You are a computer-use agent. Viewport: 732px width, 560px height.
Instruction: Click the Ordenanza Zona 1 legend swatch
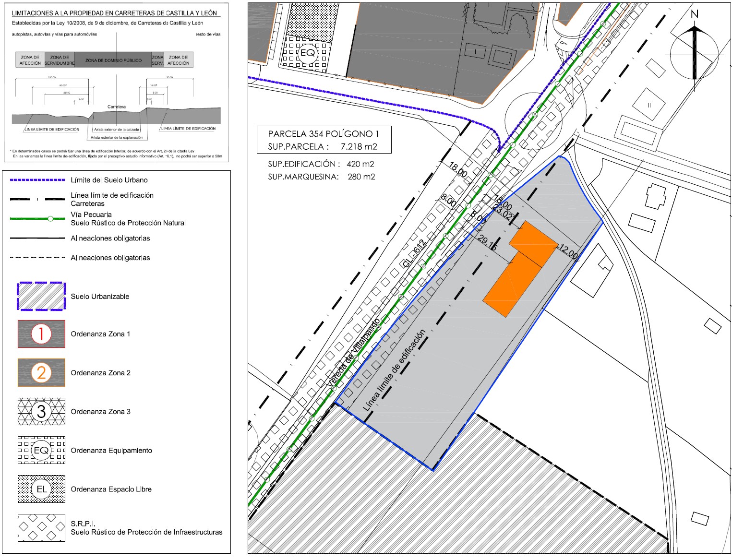[41, 334]
